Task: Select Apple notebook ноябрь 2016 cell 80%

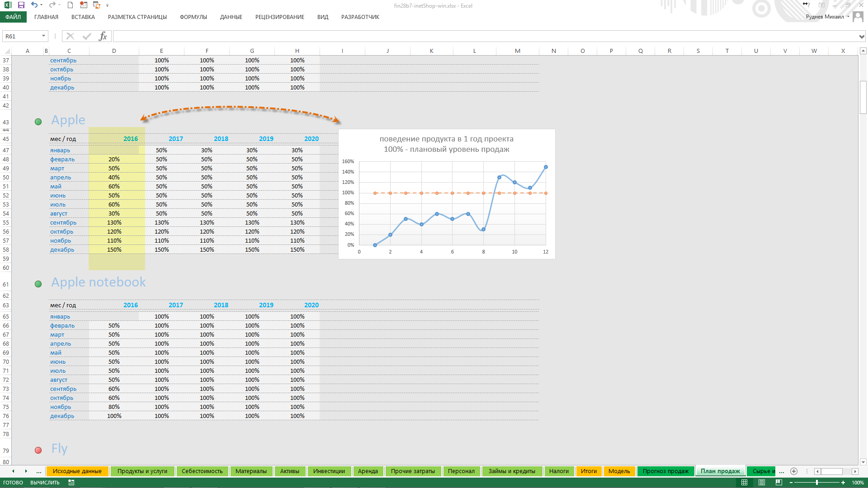Action: tap(114, 407)
